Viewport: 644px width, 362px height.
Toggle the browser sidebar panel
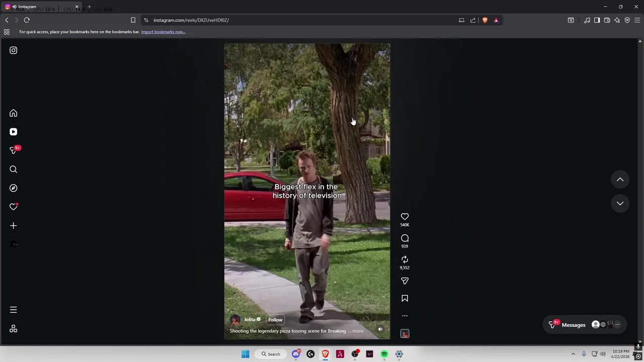pos(597,20)
